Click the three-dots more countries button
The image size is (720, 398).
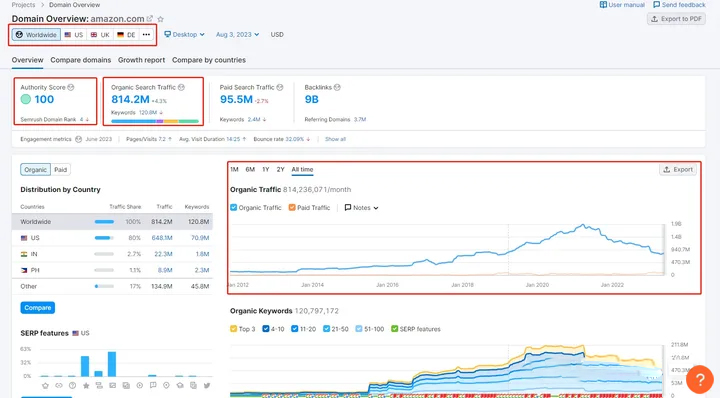146,34
